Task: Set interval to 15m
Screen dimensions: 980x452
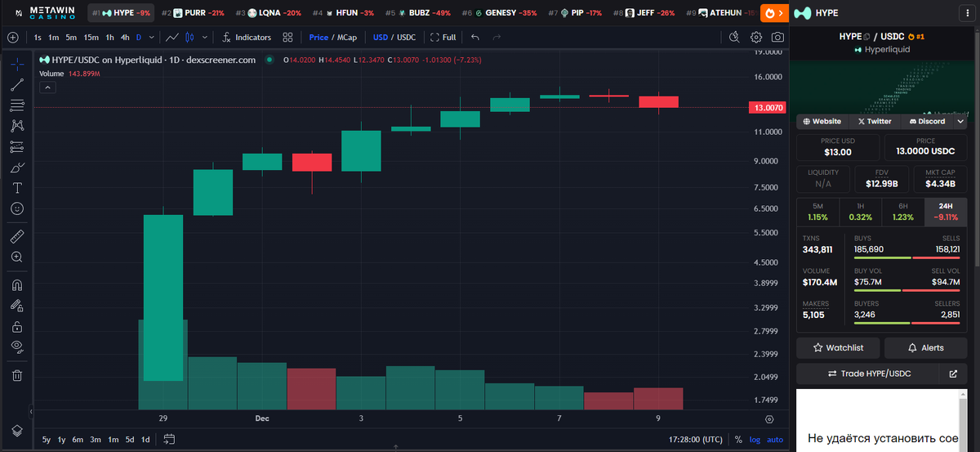Action: click(91, 37)
